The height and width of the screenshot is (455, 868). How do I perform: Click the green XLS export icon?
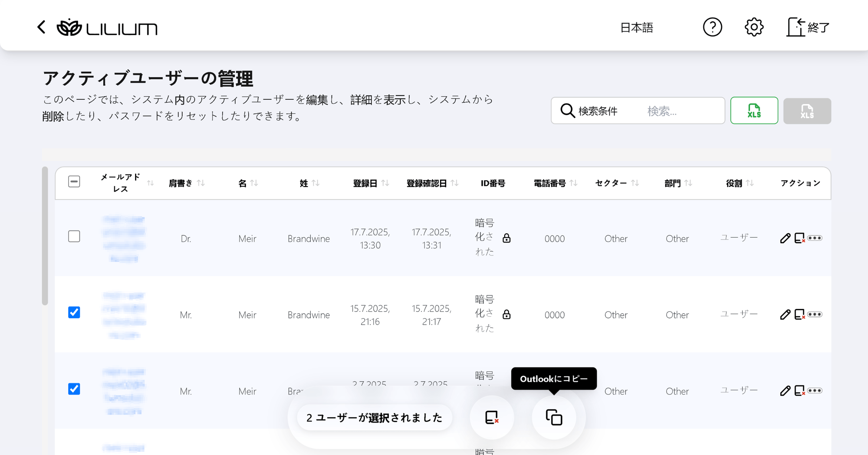(x=754, y=111)
